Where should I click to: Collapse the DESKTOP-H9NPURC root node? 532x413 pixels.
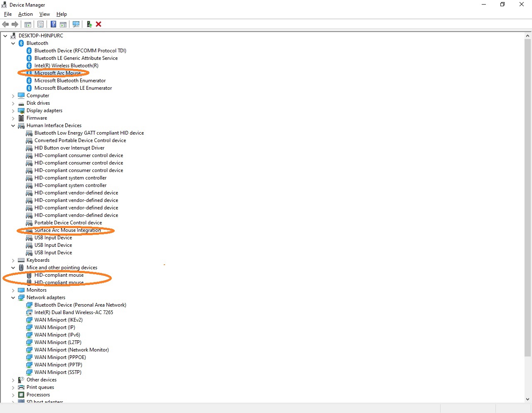tap(5, 36)
